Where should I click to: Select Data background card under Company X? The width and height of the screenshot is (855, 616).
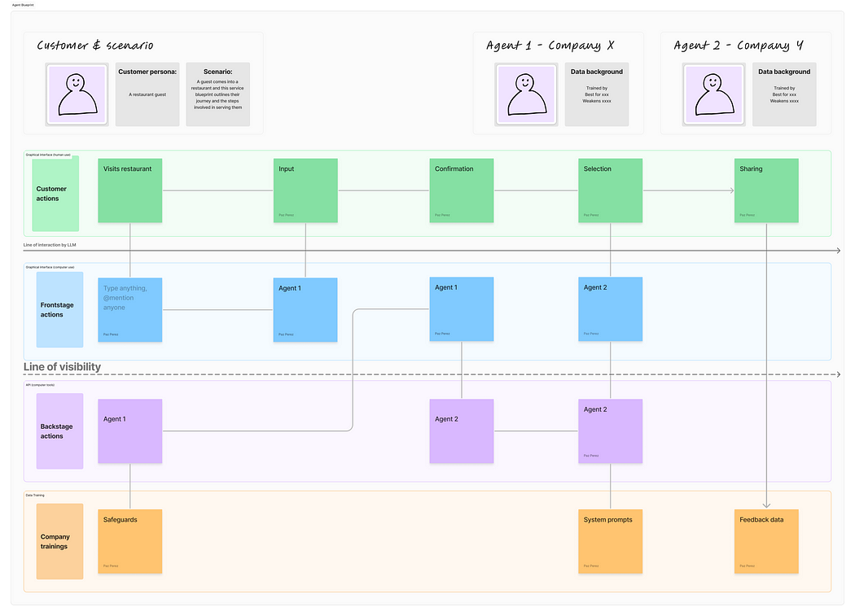[597, 94]
